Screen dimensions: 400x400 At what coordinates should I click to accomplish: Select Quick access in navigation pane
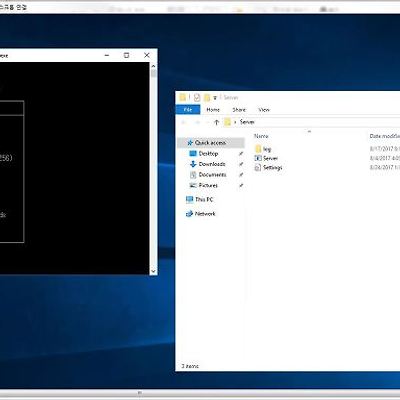tap(211, 143)
